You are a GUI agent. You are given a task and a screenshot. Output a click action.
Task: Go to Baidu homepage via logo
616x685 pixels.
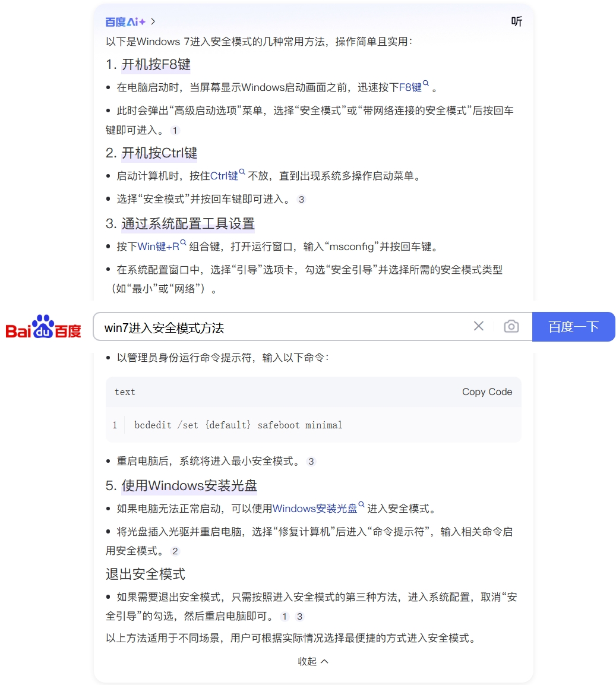(43, 326)
